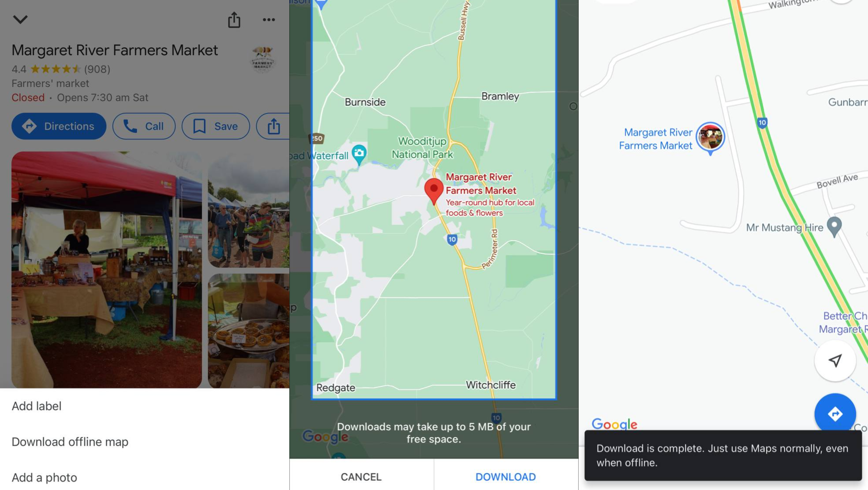Call Margaret River Farmers Market

[144, 126]
